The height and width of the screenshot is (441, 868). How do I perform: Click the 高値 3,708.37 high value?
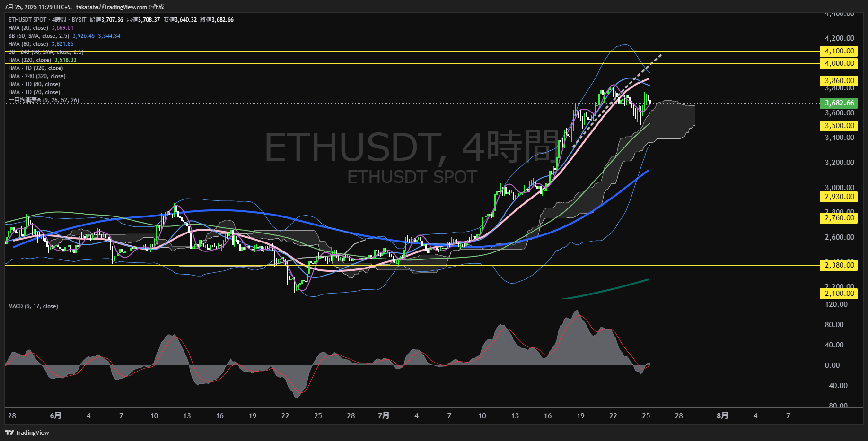coord(143,20)
